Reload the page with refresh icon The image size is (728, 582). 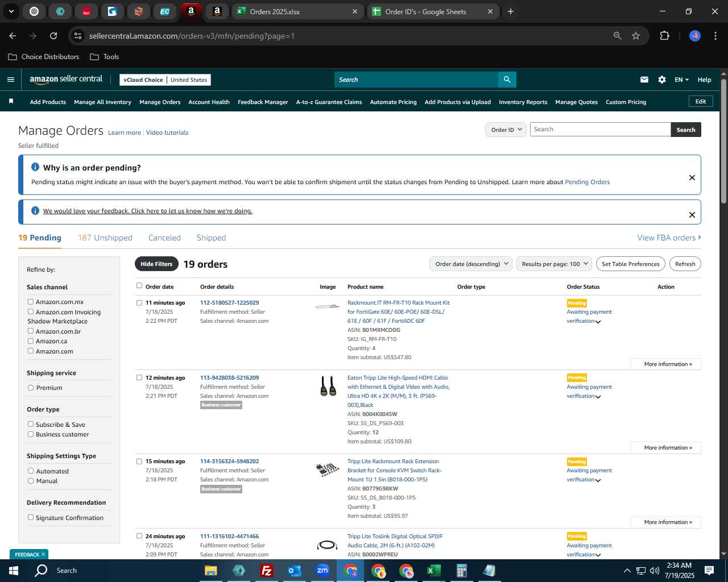click(53, 36)
